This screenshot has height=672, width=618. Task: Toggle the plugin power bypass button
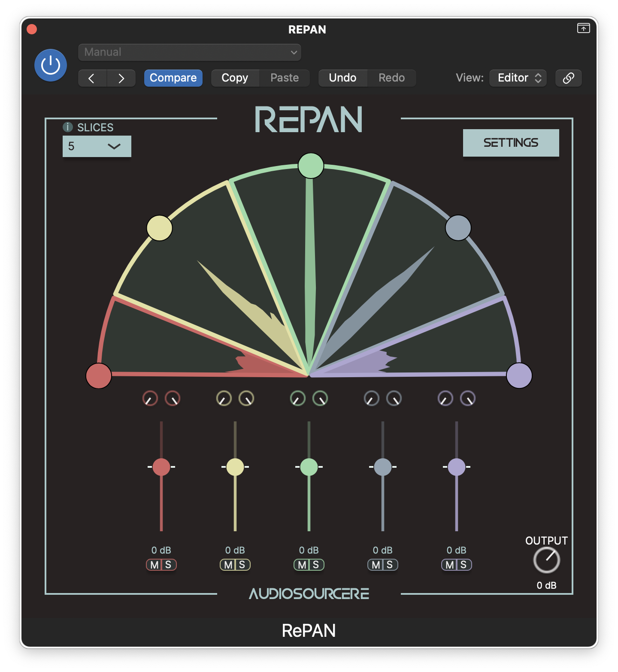click(x=51, y=65)
